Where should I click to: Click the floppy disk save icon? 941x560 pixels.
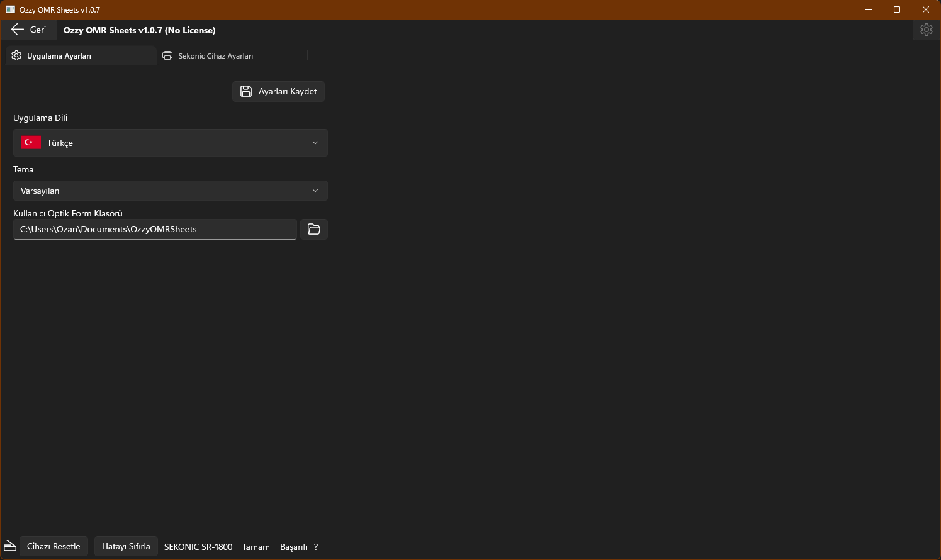click(x=246, y=92)
